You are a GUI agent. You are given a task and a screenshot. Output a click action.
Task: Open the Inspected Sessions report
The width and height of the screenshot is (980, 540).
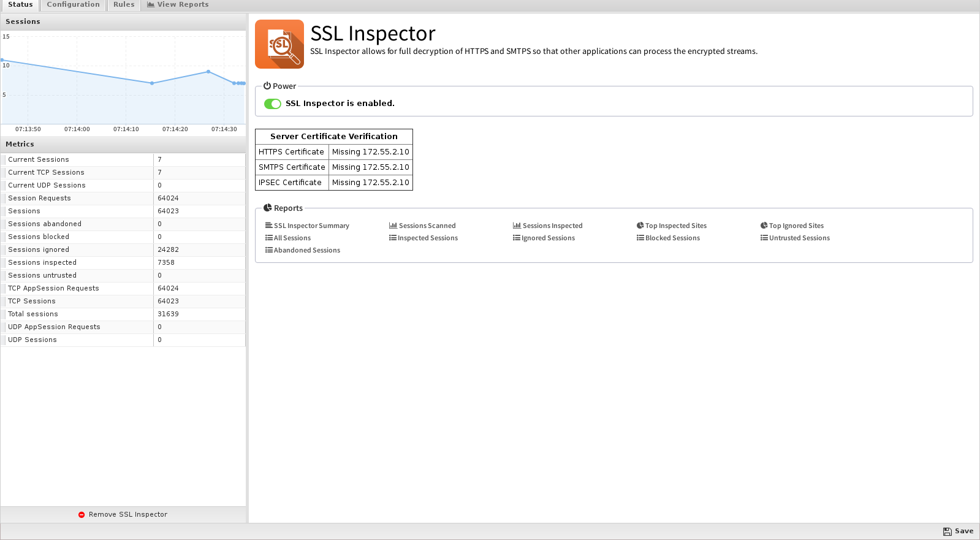pos(424,238)
